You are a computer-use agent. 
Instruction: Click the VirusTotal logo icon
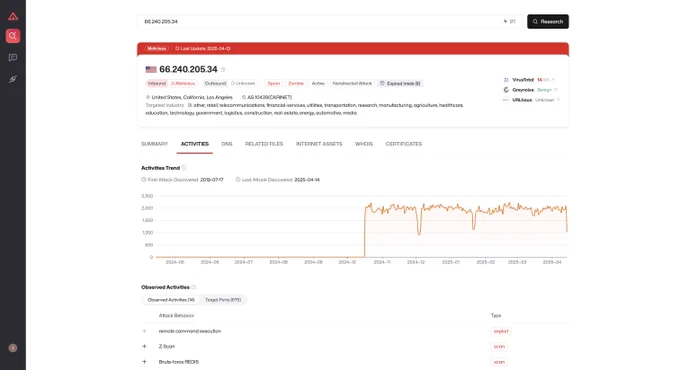[506, 80]
